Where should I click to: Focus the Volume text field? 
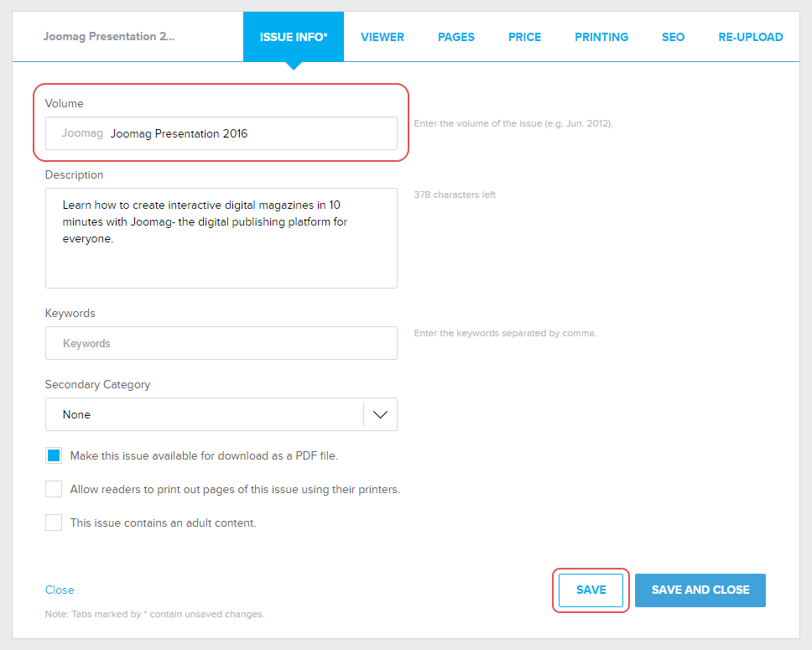[x=252, y=133]
